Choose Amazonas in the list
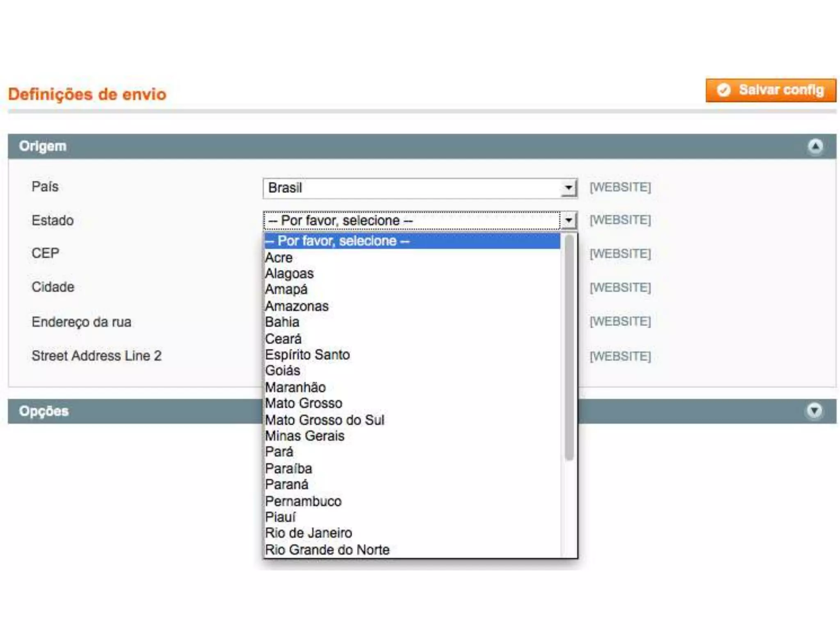 297,306
